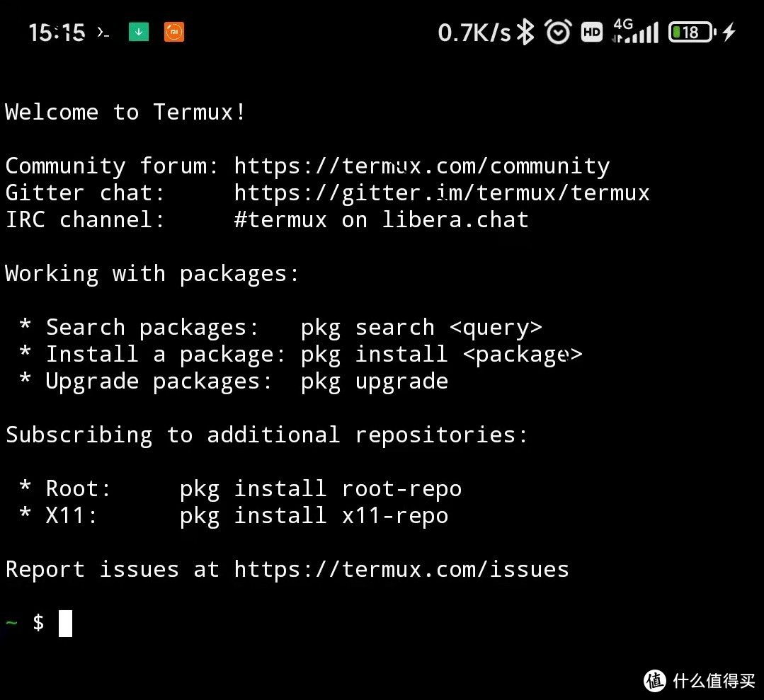Tap the green download notification icon
Screen dimensions: 764x700
(139, 32)
